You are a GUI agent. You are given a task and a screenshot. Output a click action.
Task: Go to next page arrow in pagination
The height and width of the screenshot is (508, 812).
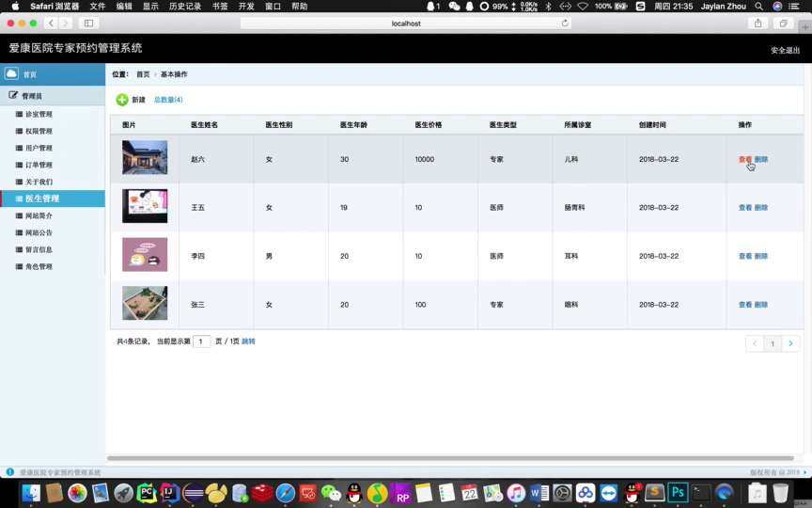(790, 343)
